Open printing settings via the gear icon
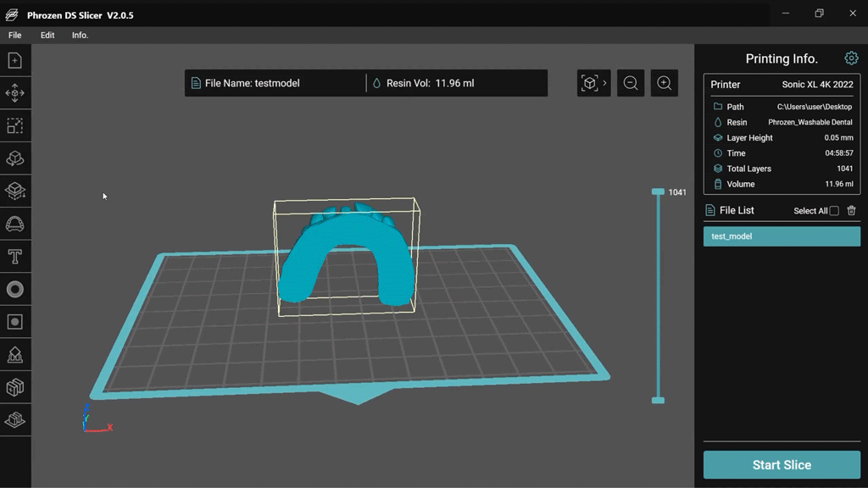The width and height of the screenshot is (868, 488). (851, 58)
